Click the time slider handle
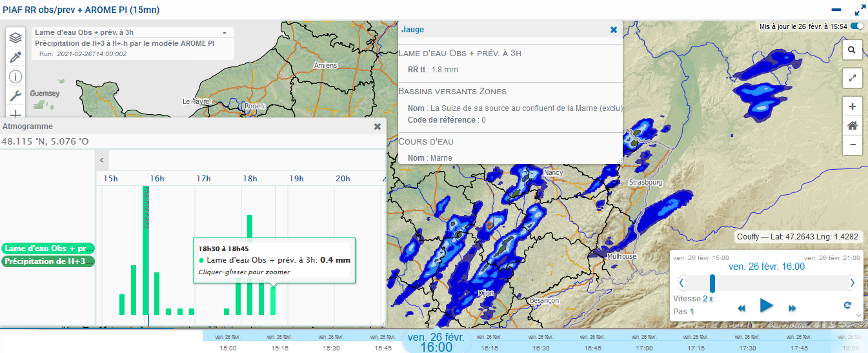The width and height of the screenshot is (868, 353). (712, 283)
